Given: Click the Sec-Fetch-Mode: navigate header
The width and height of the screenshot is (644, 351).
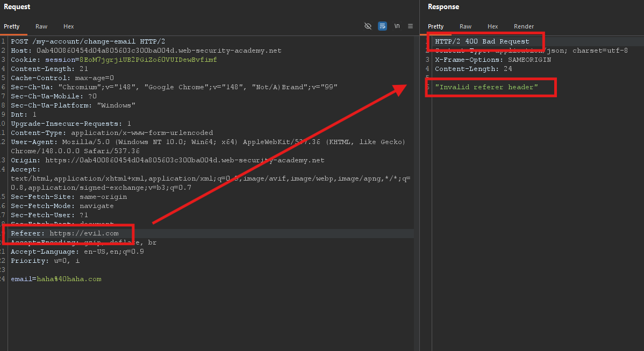Looking at the screenshot, I should [x=62, y=206].
